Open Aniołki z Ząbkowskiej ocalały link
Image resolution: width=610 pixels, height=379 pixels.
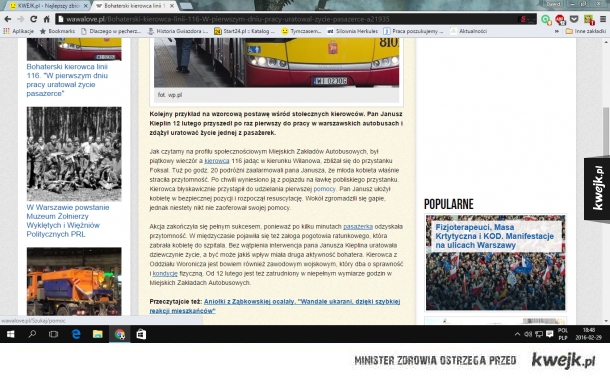coord(275,306)
